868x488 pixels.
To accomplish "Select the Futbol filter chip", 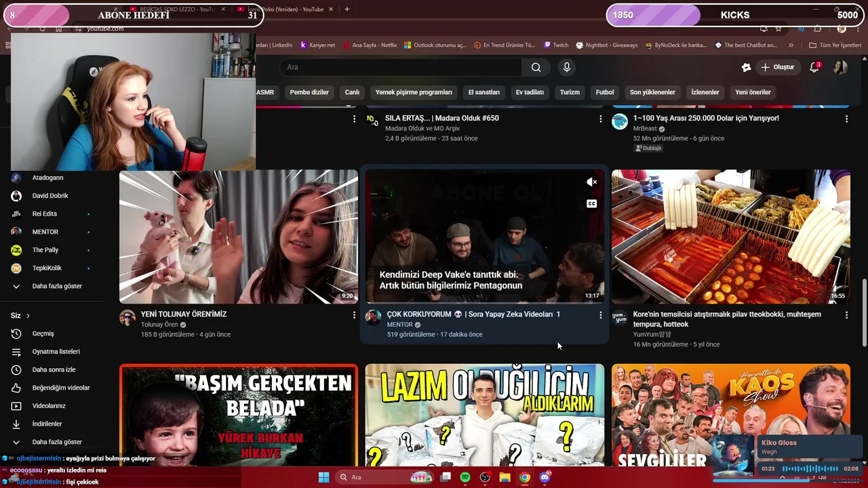I will (x=605, y=92).
